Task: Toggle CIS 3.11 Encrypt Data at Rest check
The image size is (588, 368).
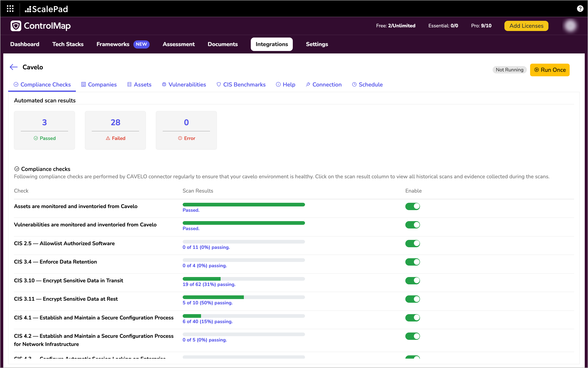Action: pyautogui.click(x=413, y=299)
